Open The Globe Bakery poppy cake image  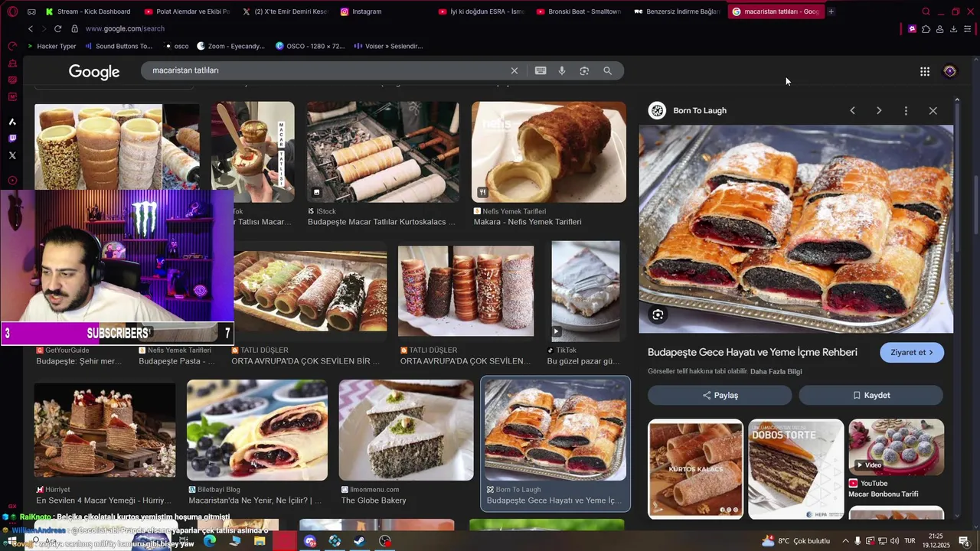pyautogui.click(x=407, y=429)
